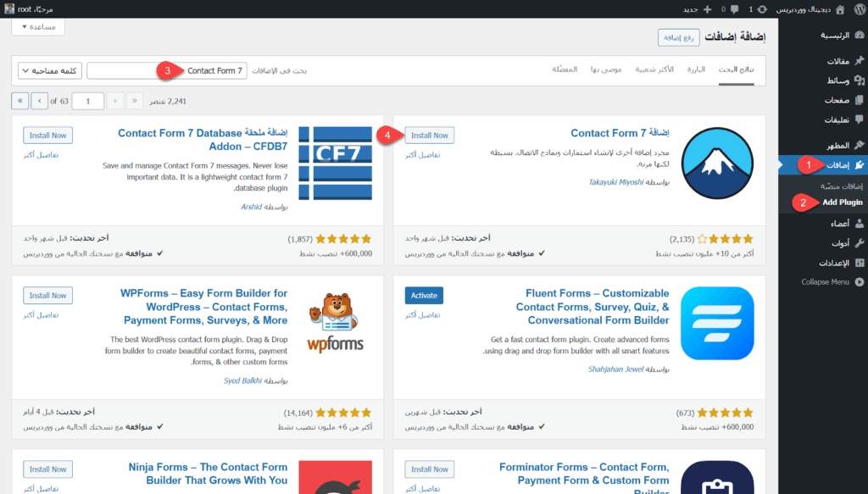The height and width of the screenshot is (494, 868).
Task: Open Contact Form 7 plugin title link
Action: click(620, 133)
